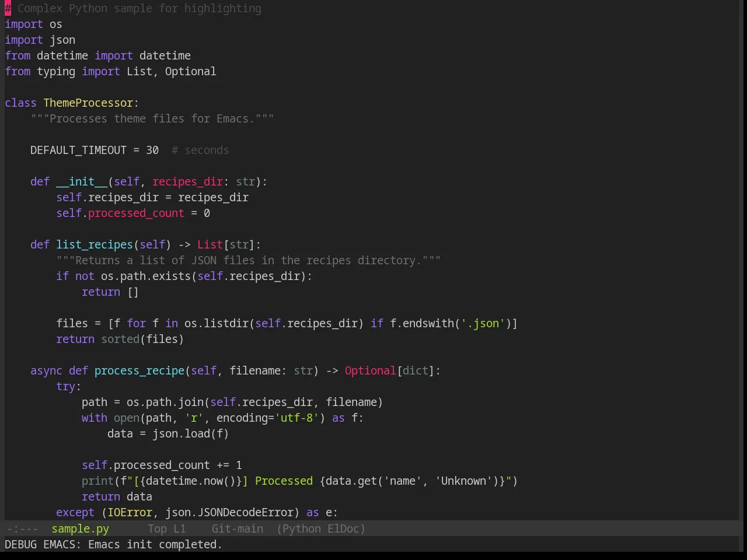Click the echo area message 'Emacs init completed.'
Image resolution: width=747 pixels, height=560 pixels.
click(x=155, y=544)
